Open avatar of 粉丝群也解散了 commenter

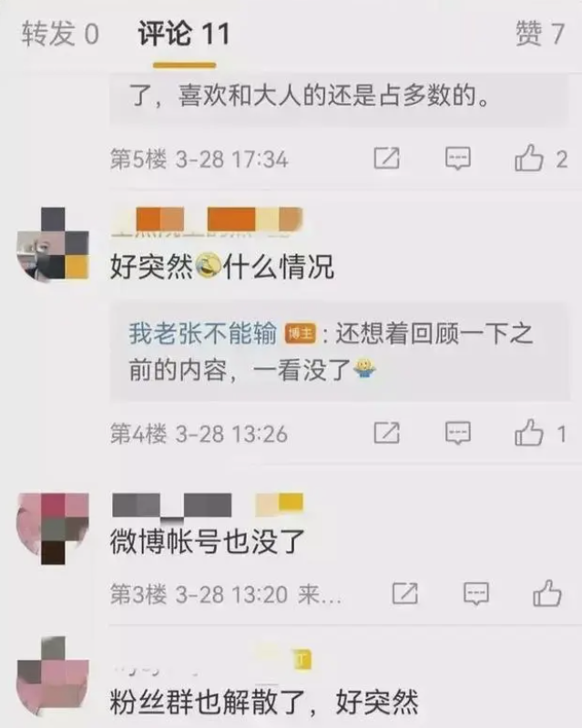53,677
